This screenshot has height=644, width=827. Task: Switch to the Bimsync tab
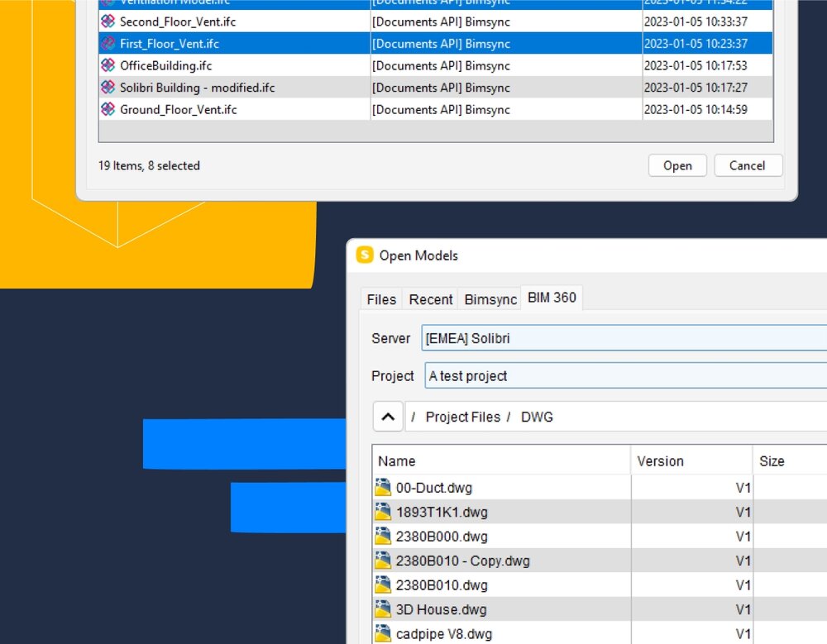(x=490, y=299)
